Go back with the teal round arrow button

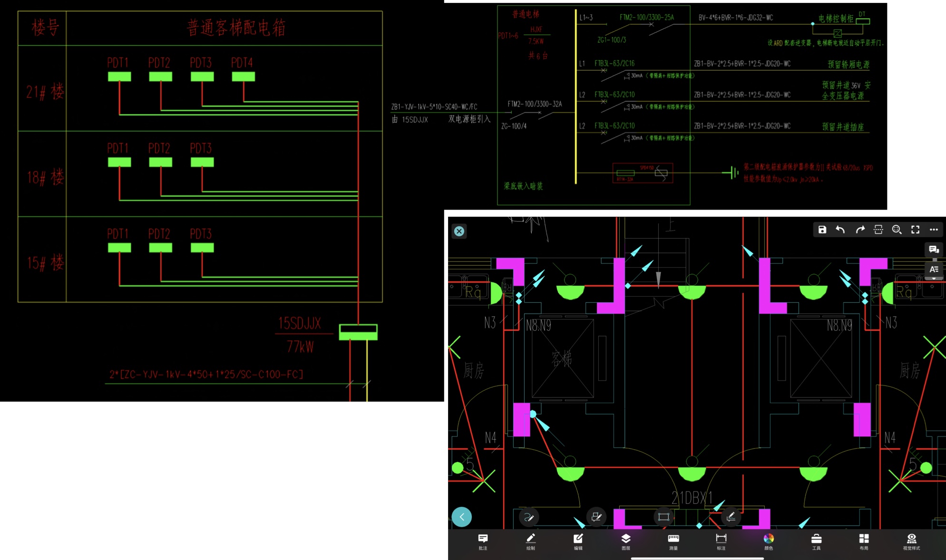[x=462, y=517]
